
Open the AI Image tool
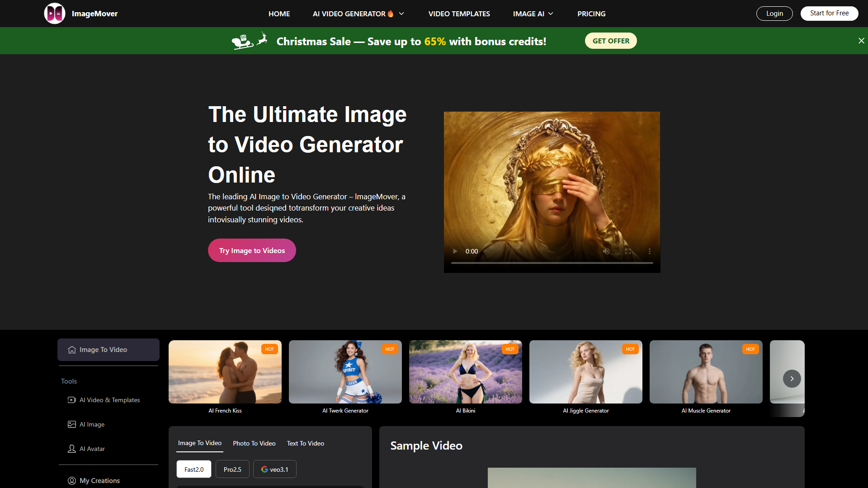click(91, 424)
